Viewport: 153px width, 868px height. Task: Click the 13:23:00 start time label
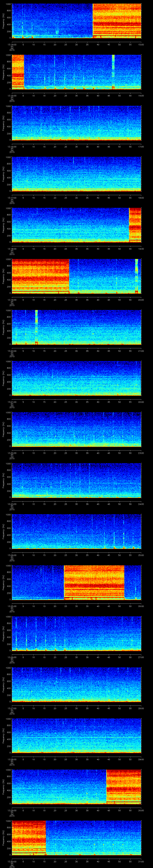tap(12, 504)
